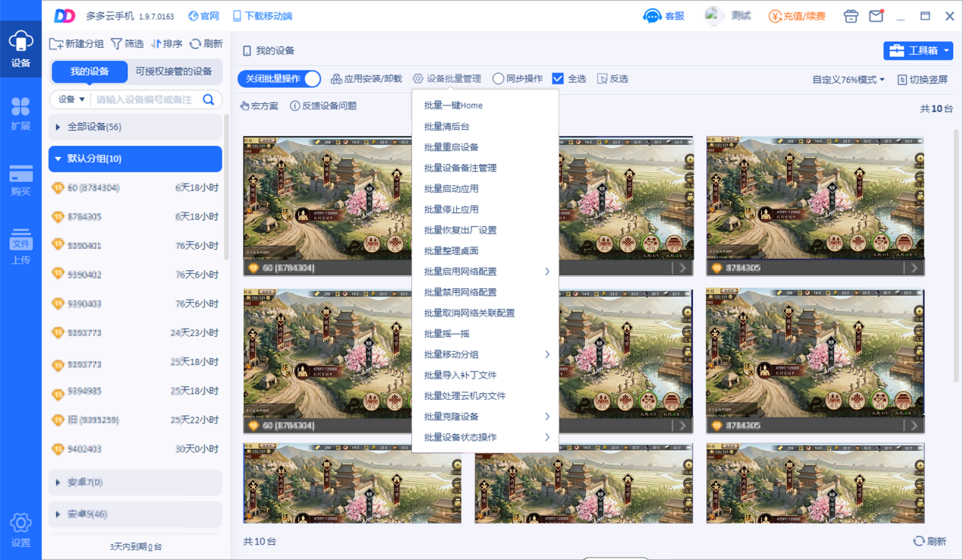Contact 客服 from the title bar

tap(663, 16)
